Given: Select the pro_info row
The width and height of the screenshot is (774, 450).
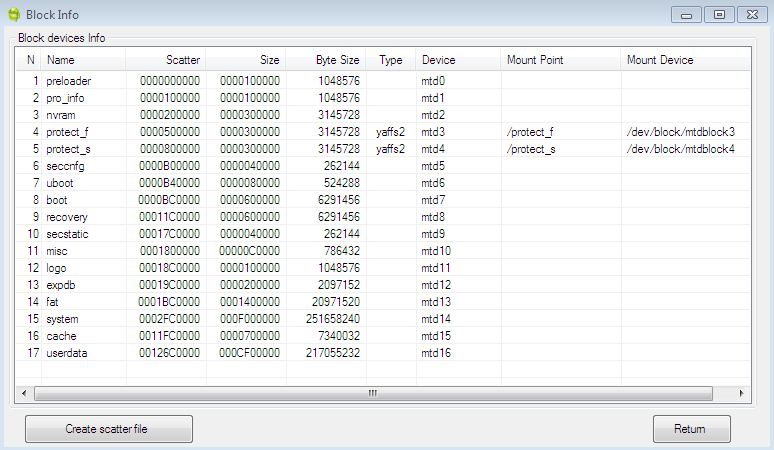Looking at the screenshot, I should point(383,98).
